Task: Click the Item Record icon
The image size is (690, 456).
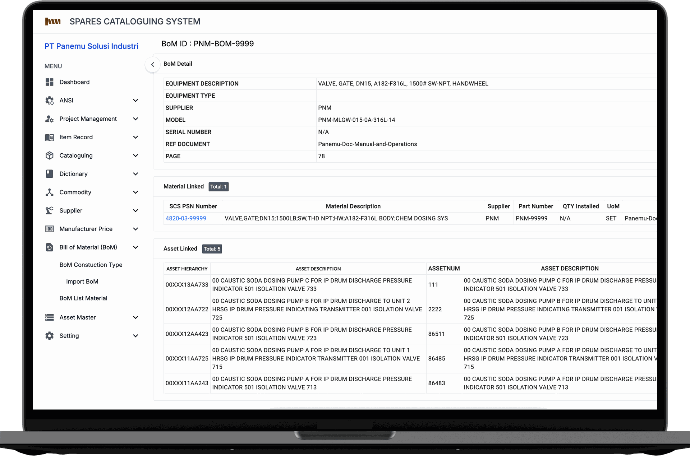Action: (x=49, y=137)
